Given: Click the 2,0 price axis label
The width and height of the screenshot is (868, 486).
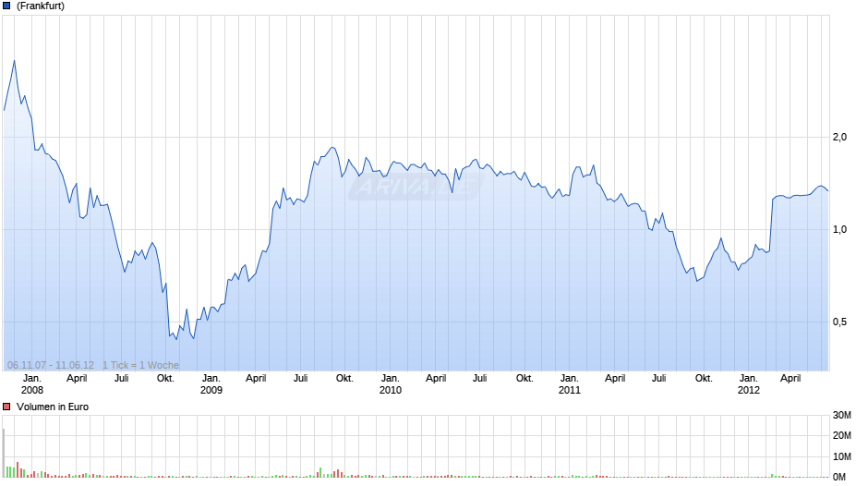Looking at the screenshot, I should (x=839, y=137).
